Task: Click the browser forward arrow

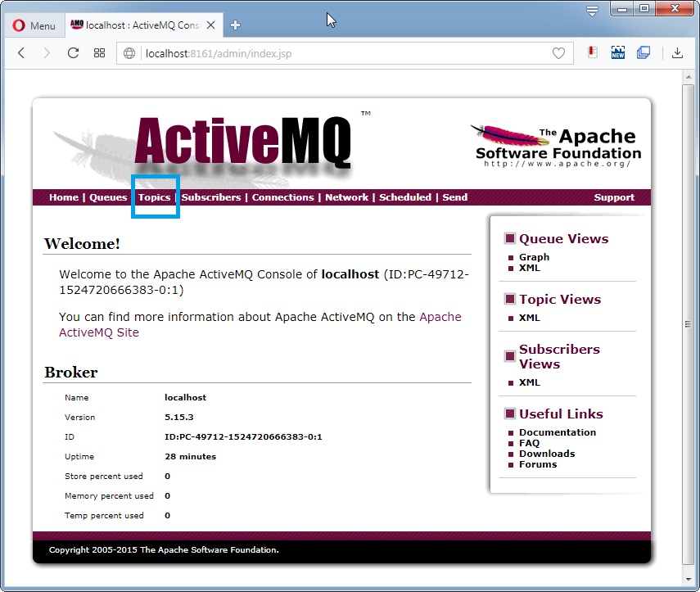Action: (47, 53)
